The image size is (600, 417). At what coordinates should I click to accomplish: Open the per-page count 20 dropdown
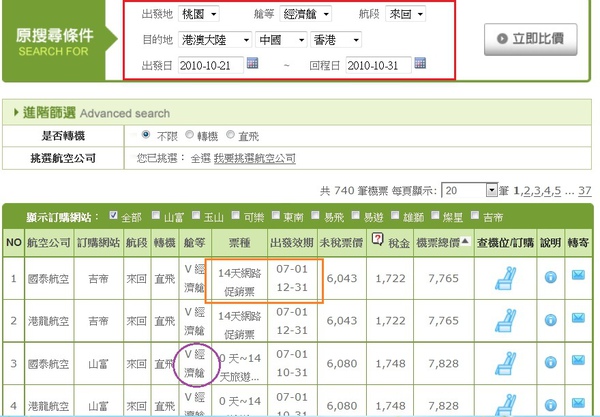(470, 190)
